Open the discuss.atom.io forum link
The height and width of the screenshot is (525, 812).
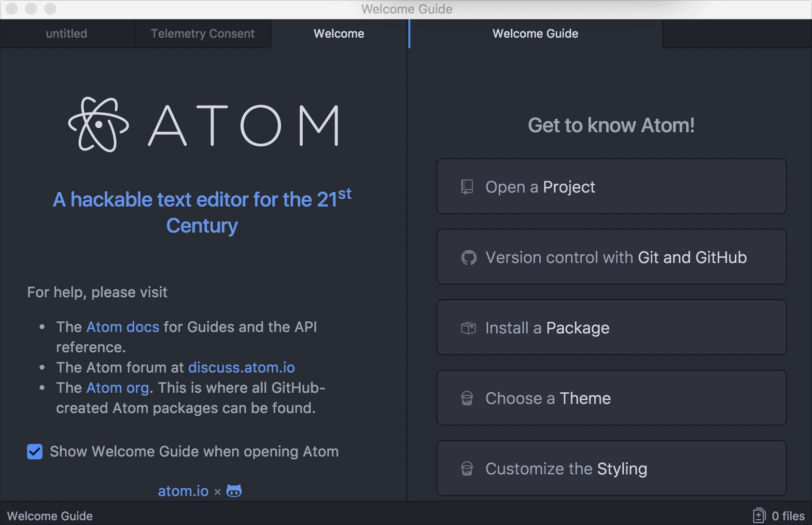pos(241,368)
